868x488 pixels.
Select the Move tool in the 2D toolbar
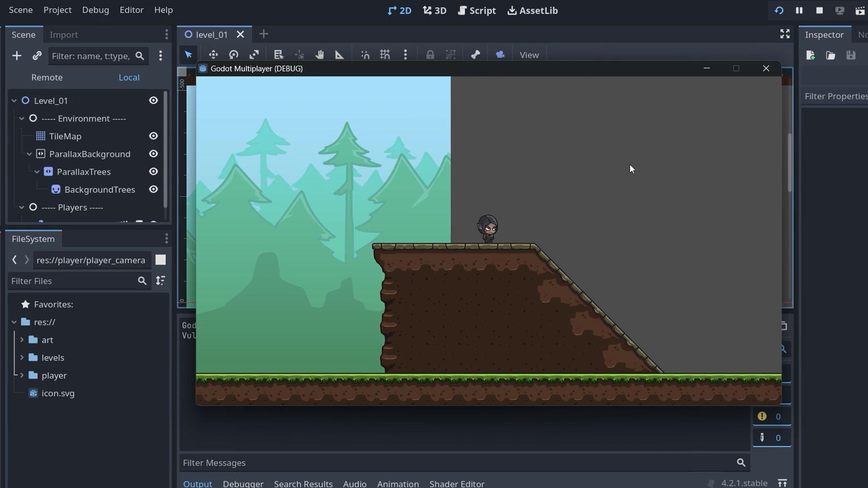213,55
